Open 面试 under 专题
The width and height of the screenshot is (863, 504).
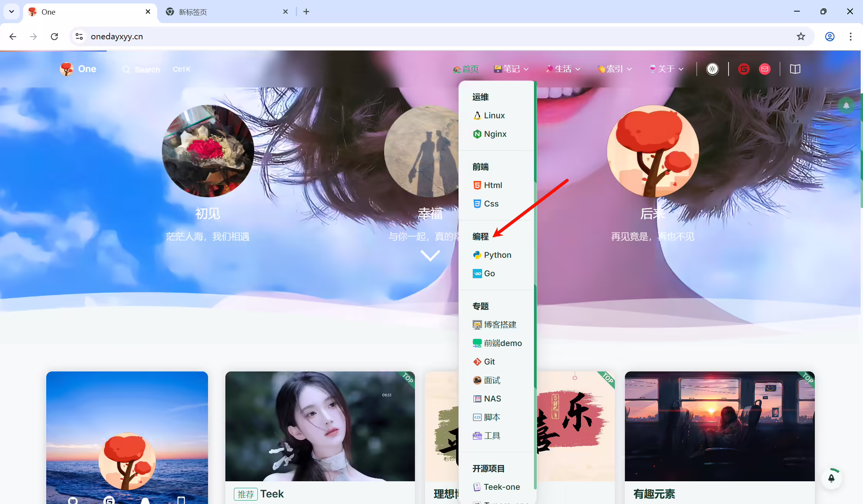click(x=487, y=380)
